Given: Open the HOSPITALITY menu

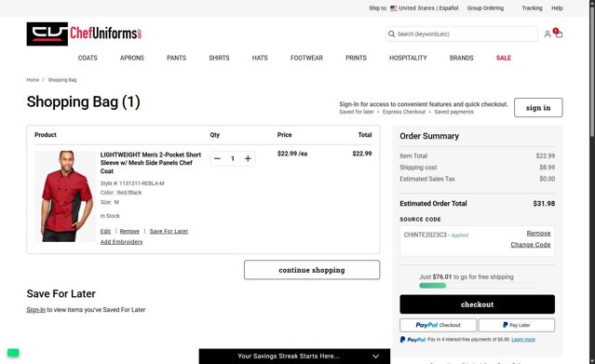Looking at the screenshot, I should click(408, 58).
